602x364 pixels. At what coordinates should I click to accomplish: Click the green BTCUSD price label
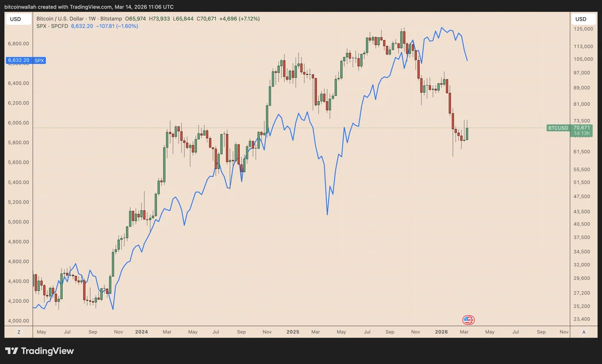[x=557, y=128]
